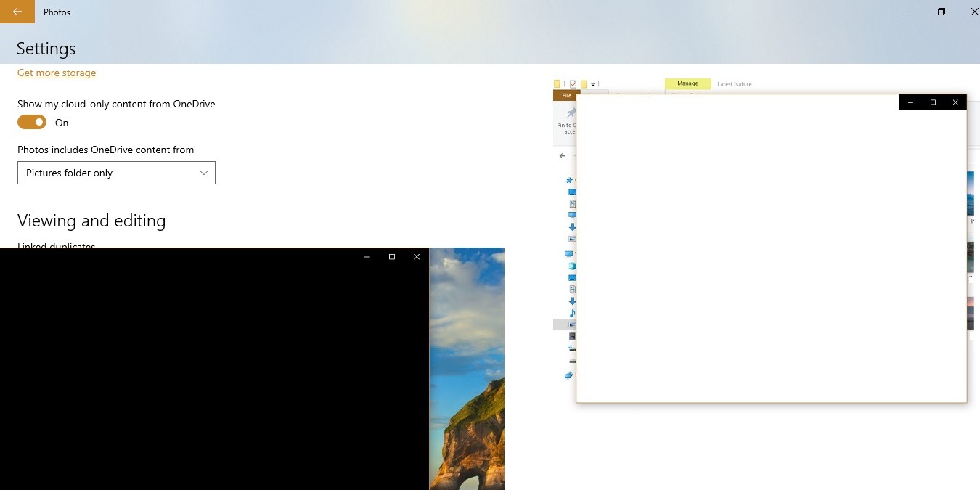This screenshot has height=490, width=980.
Task: Select the Downloads icon in the sidebar
Action: tap(571, 301)
